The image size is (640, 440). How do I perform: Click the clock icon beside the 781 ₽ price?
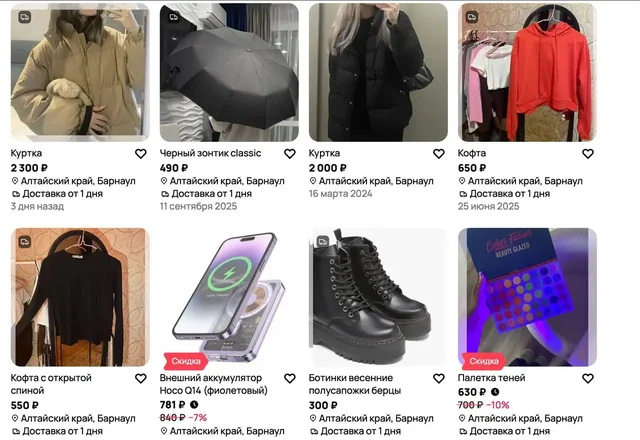point(194,404)
